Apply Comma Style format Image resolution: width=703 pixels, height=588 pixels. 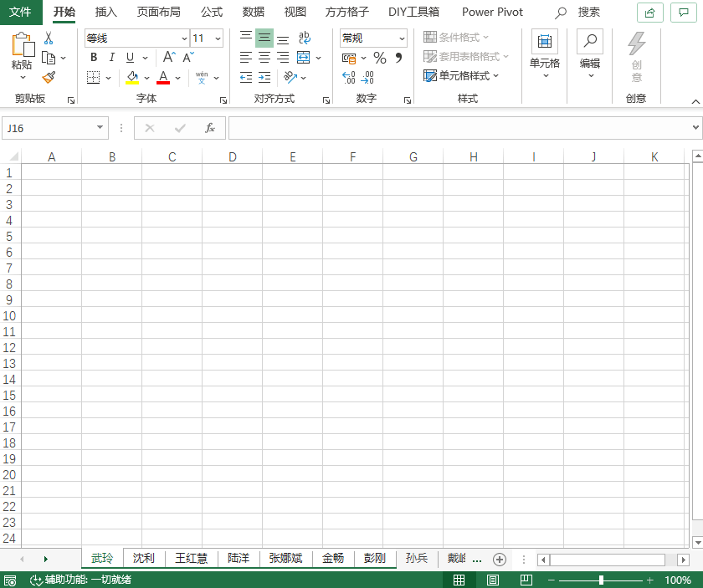point(398,58)
